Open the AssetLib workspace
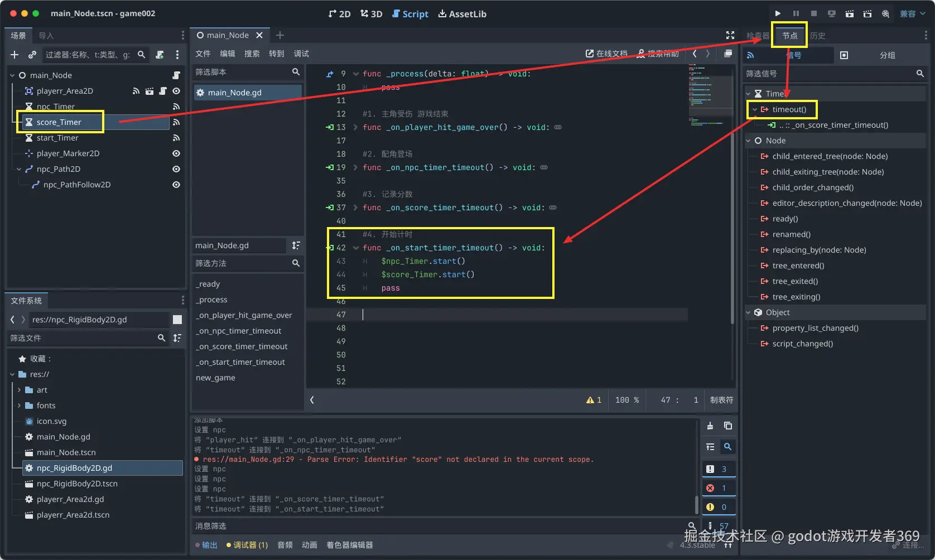Screen dimensions: 935x560 click(462, 14)
